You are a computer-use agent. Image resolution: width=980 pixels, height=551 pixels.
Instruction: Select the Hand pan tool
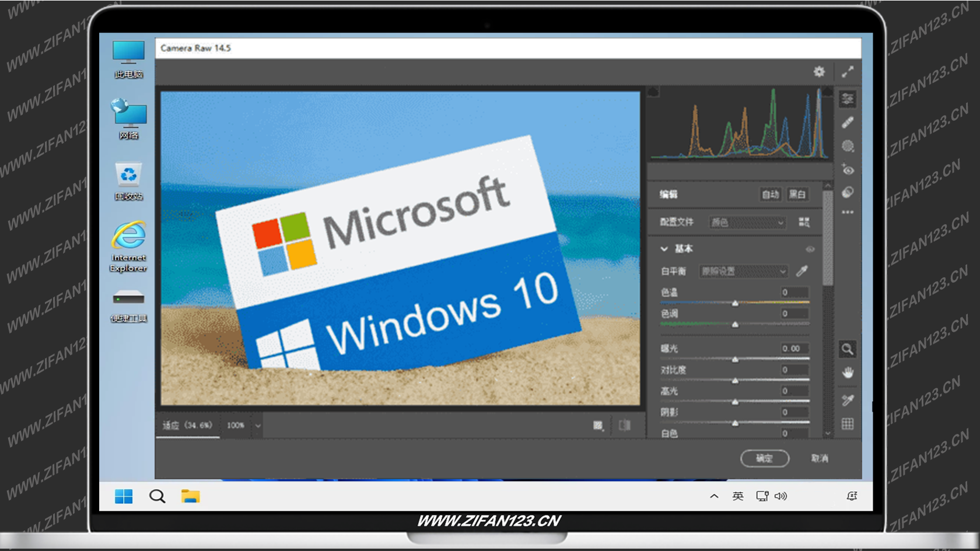[x=848, y=373]
